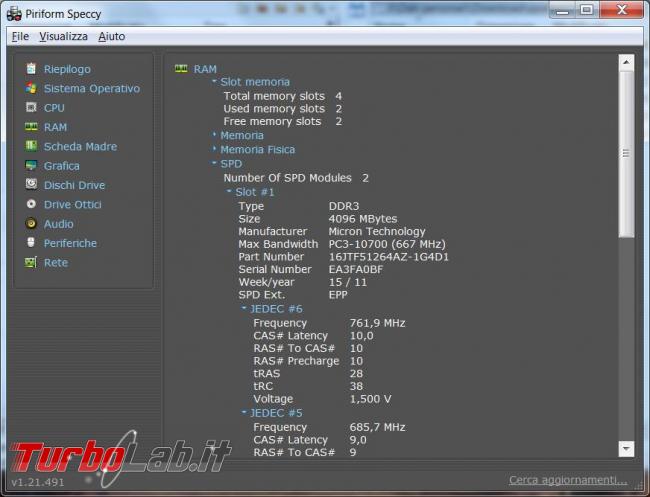Open the Visualizza menu
Viewport: 650px width, 497px height.
pyautogui.click(x=63, y=36)
